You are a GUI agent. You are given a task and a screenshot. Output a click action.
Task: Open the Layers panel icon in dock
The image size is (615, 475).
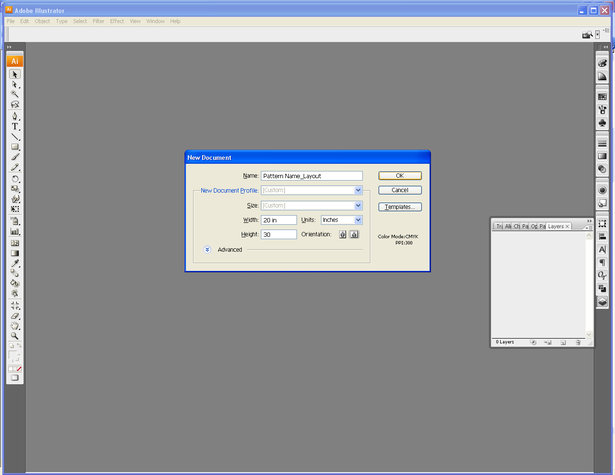pyautogui.click(x=602, y=302)
